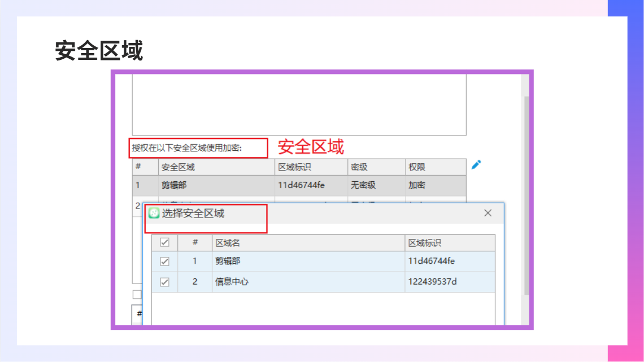Click the 区域名 header in dialog

pyautogui.click(x=308, y=243)
